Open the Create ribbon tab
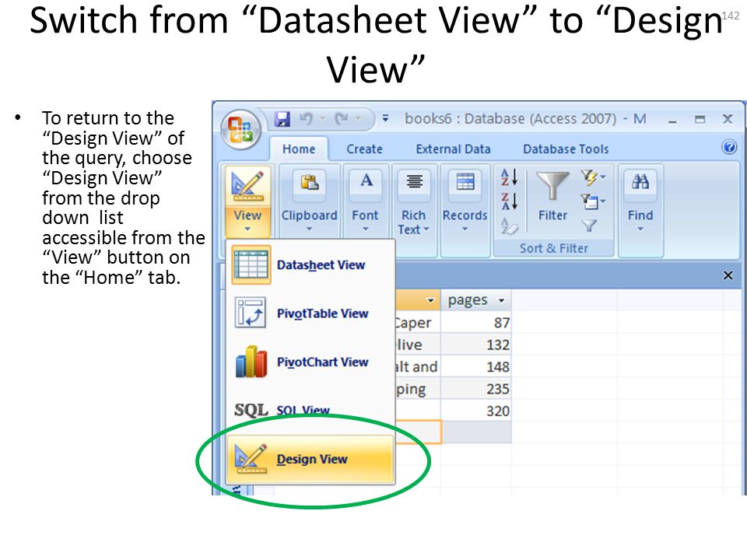 364,149
